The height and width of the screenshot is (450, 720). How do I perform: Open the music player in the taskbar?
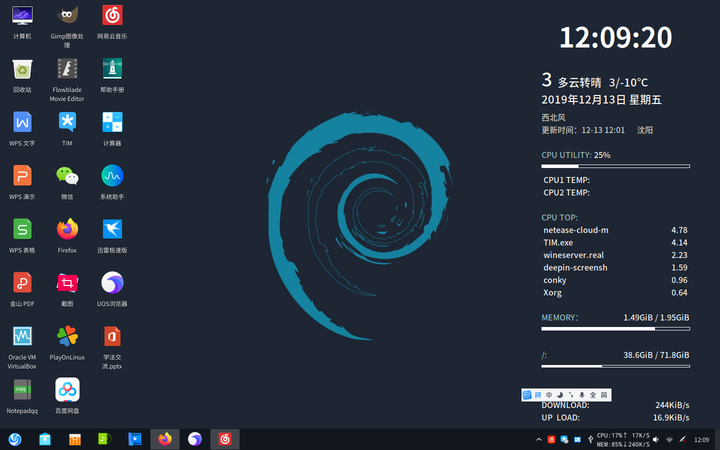click(105, 439)
